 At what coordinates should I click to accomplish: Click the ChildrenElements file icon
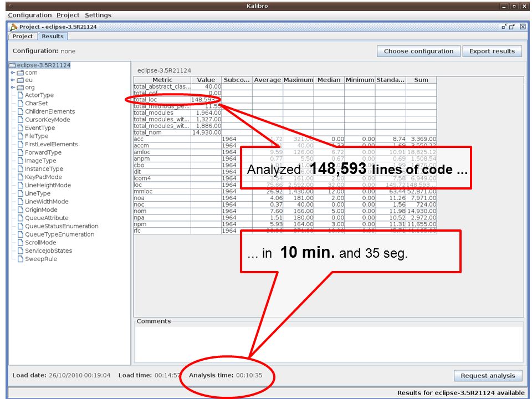21,111
